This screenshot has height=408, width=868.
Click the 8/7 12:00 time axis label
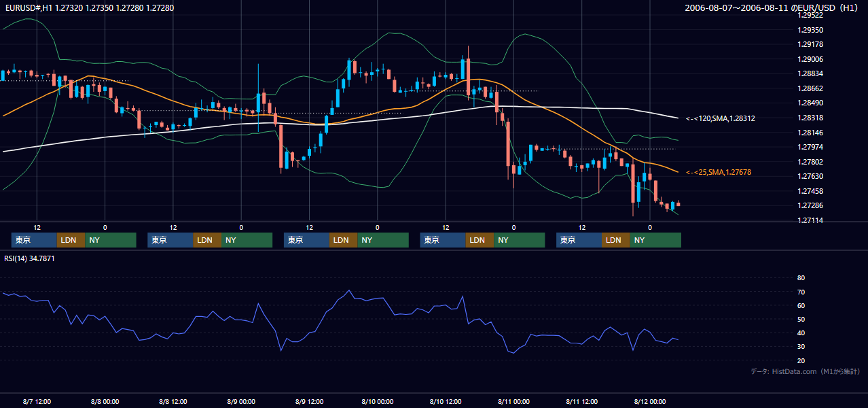37,402
